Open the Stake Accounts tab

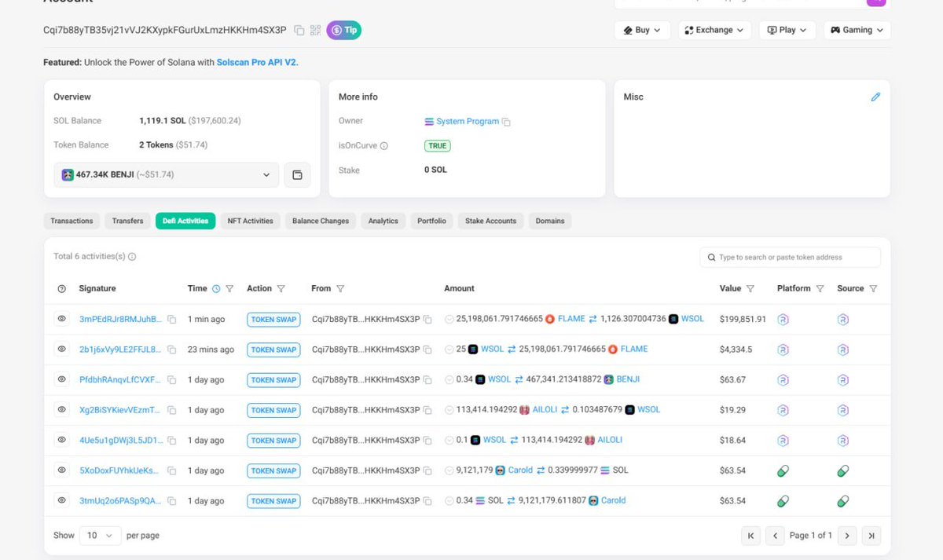pyautogui.click(x=490, y=221)
